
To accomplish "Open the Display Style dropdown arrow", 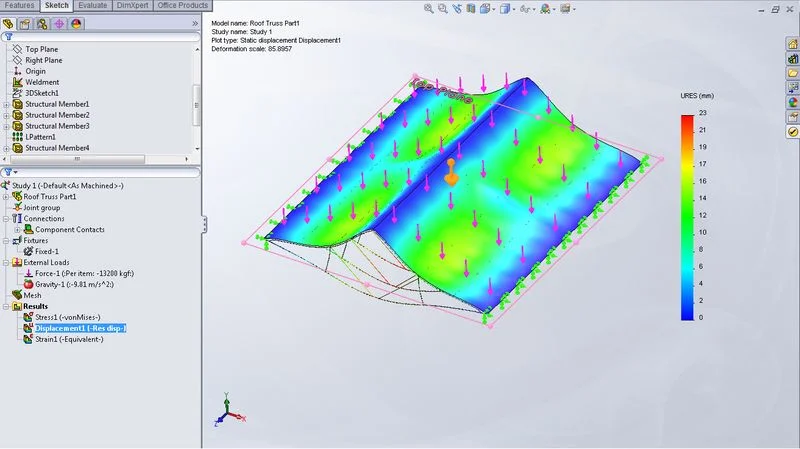I will (512, 9).
